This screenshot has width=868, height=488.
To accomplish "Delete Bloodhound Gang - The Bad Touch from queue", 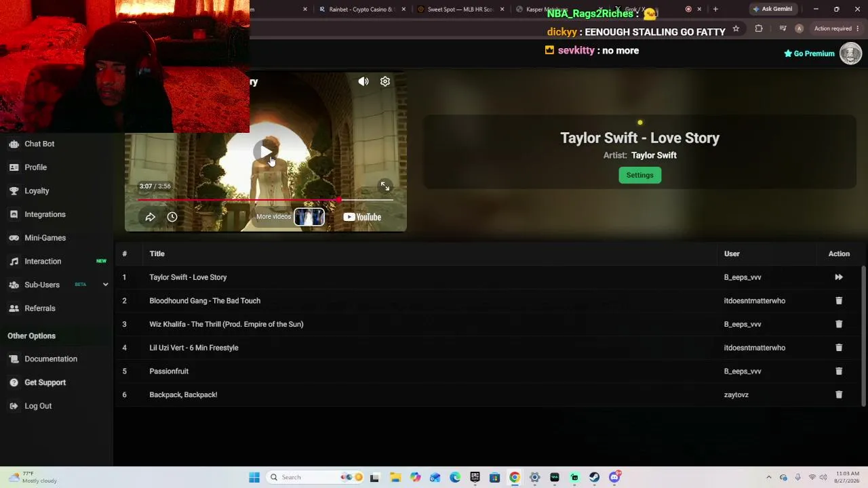I will 839,300.
